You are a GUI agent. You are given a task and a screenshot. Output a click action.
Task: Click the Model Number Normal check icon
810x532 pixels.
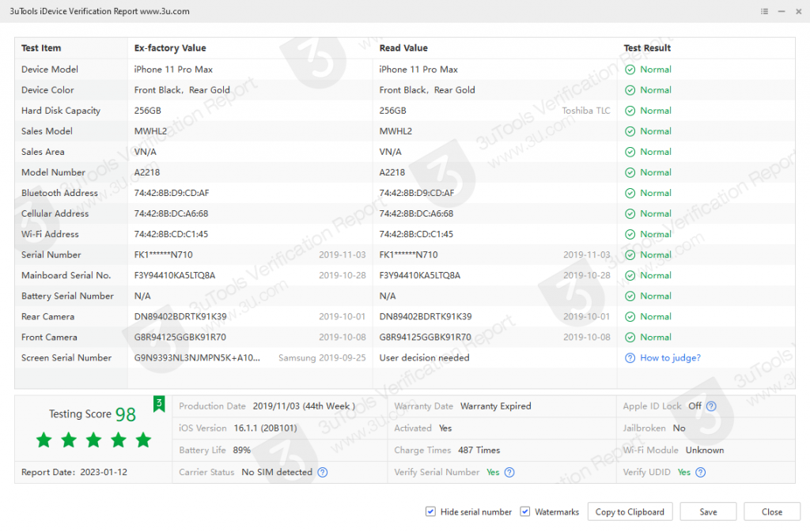[630, 173]
